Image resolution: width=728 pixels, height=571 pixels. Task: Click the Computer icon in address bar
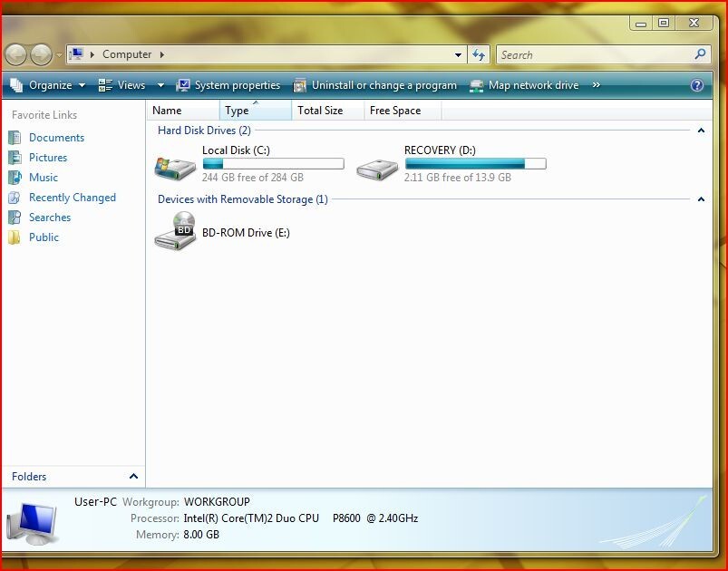[x=76, y=54]
